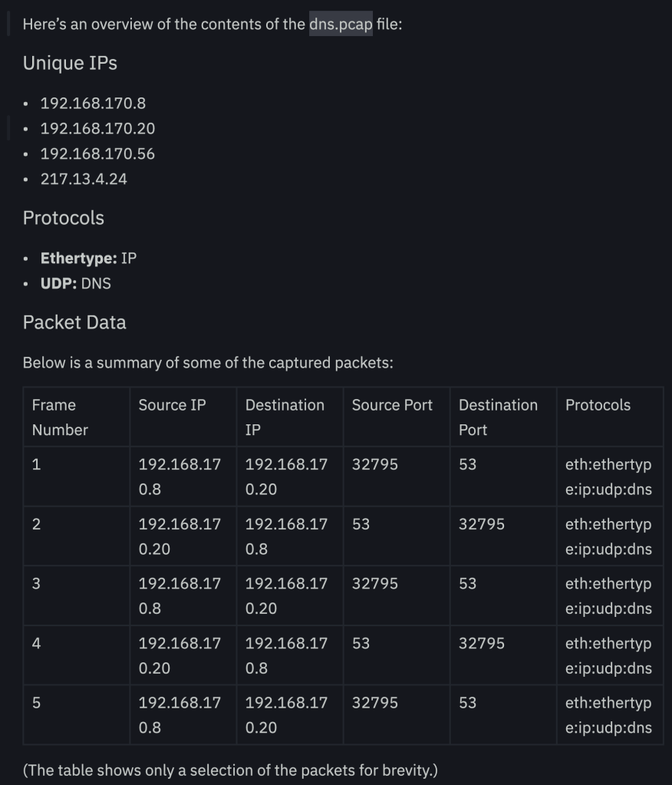
Task: Select the 192.168.170.56 list item
Action: click(97, 153)
